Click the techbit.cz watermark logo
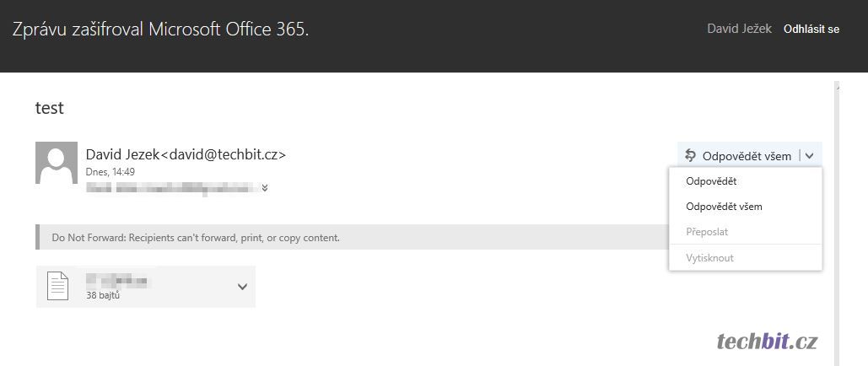The height and width of the screenshot is (366, 868). pyautogui.click(x=766, y=341)
